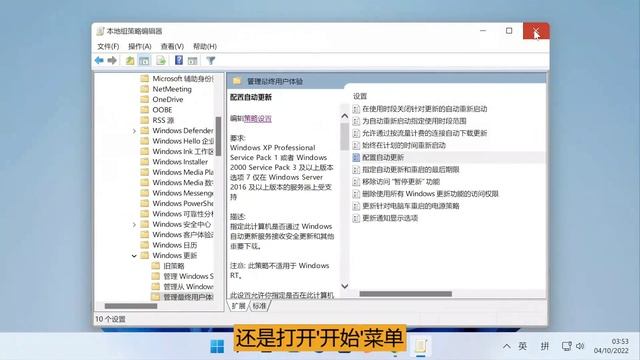Select 始终在计划的时间重新启动 setting
Viewport: 640px width, 360px height.
[404, 145]
